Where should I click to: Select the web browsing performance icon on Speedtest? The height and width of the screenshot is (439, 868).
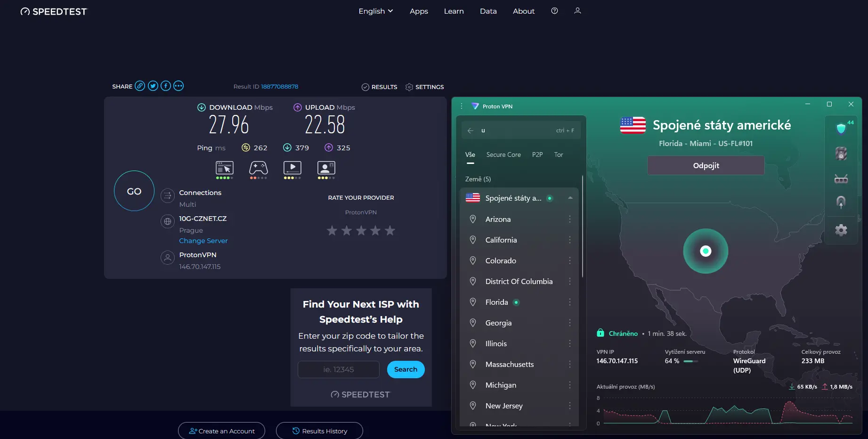tap(224, 168)
